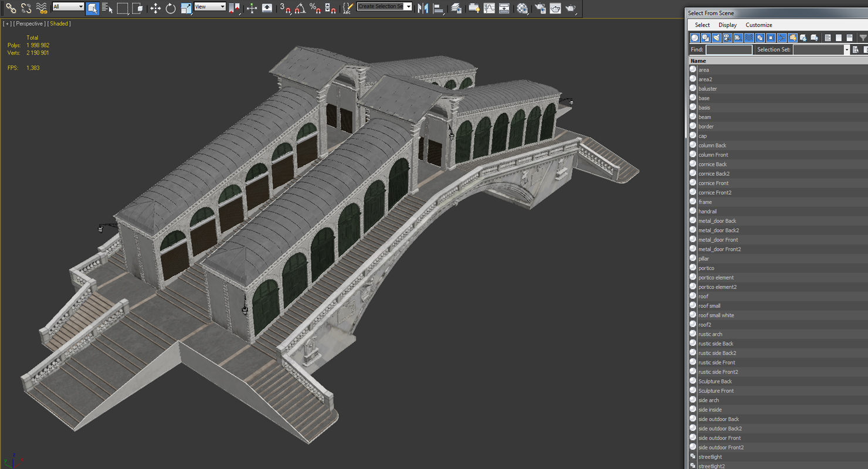Toggle Display Space Warps filter

749,38
